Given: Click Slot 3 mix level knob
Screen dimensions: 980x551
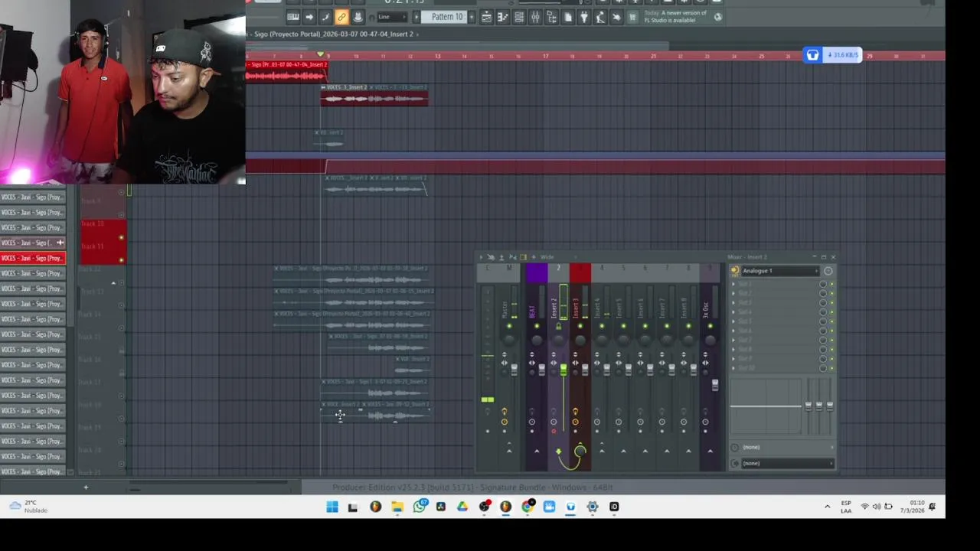Looking at the screenshot, I should tap(823, 303).
